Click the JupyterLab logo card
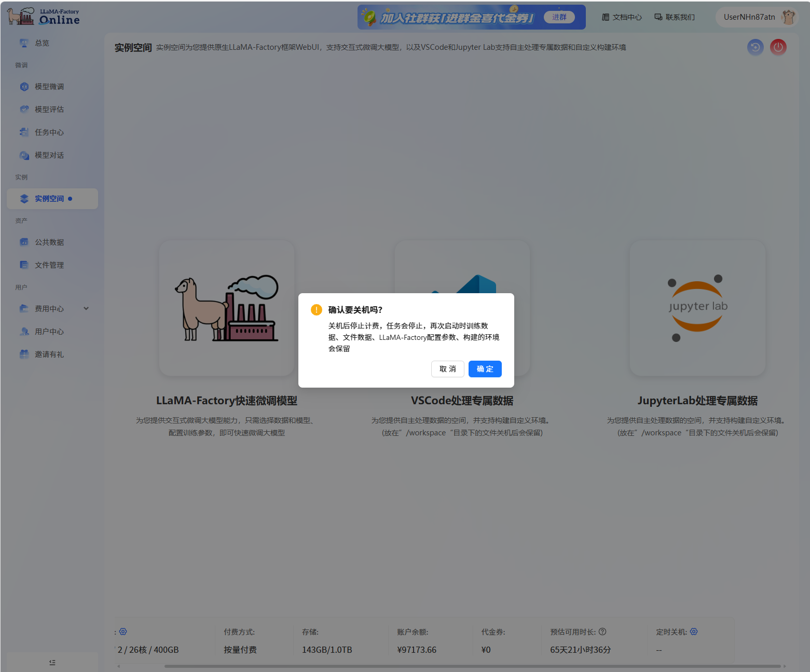This screenshot has height=672, width=810. pos(697,308)
